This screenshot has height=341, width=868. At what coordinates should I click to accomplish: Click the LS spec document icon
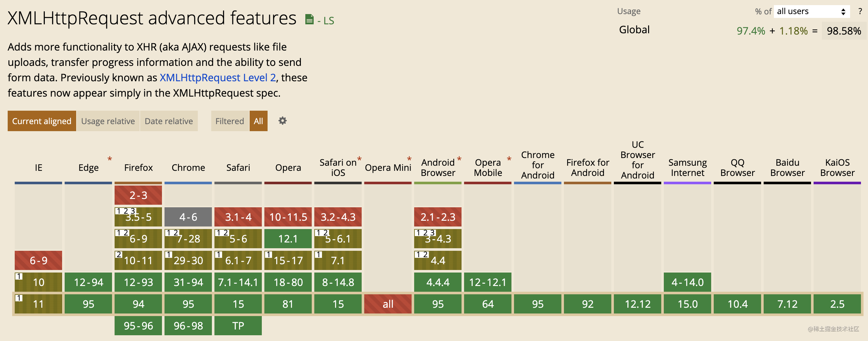coord(309,20)
